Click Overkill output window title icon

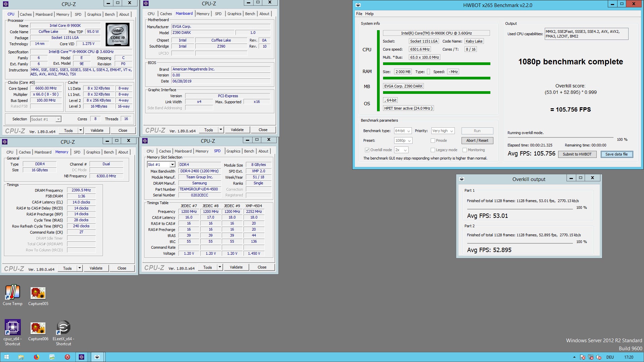462,179
